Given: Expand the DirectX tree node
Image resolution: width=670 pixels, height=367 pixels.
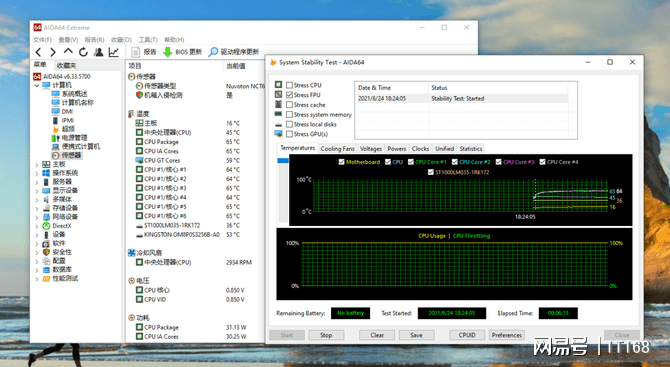Looking at the screenshot, I should point(37,226).
